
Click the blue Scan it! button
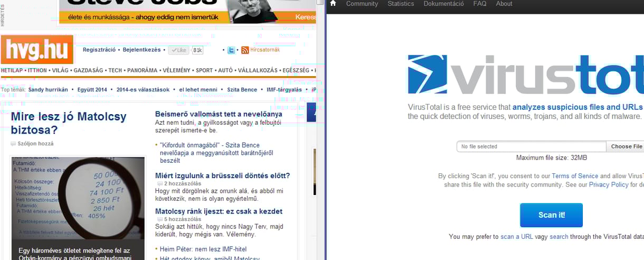click(551, 215)
